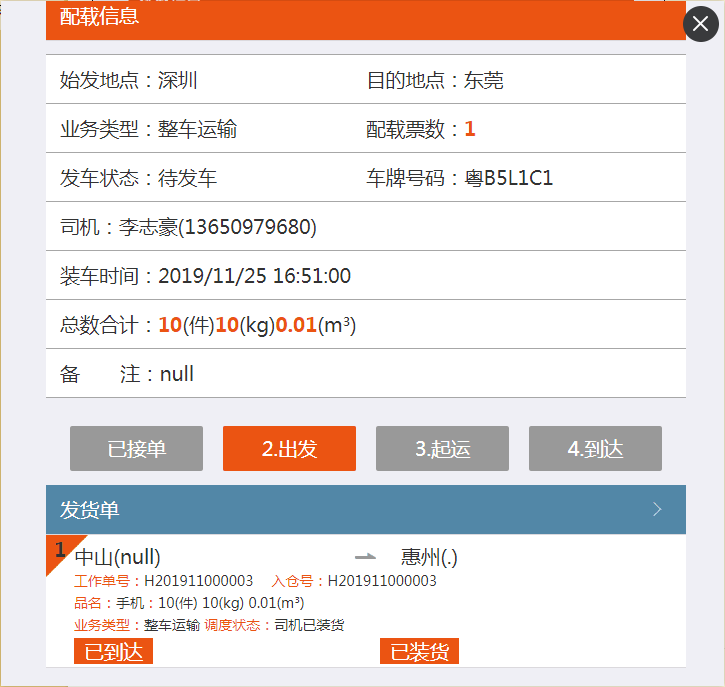
Task: Select the 2.出发 step button
Action: pyautogui.click(x=289, y=448)
